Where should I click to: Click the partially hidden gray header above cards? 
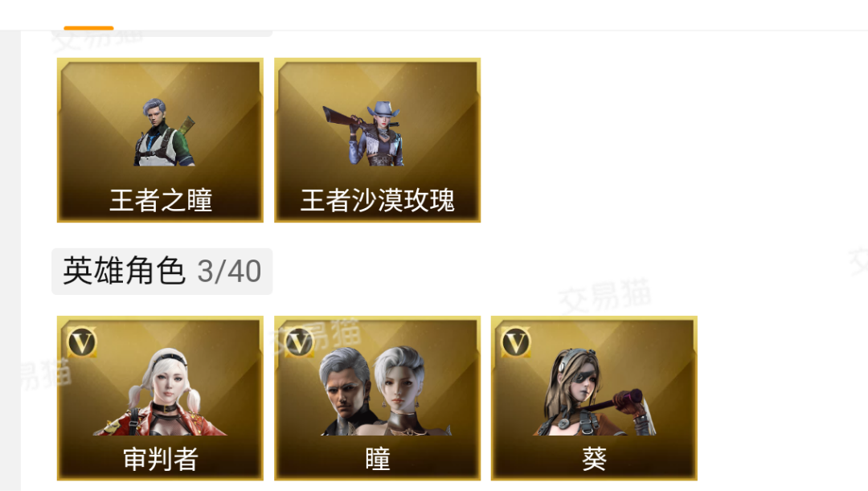162,33
